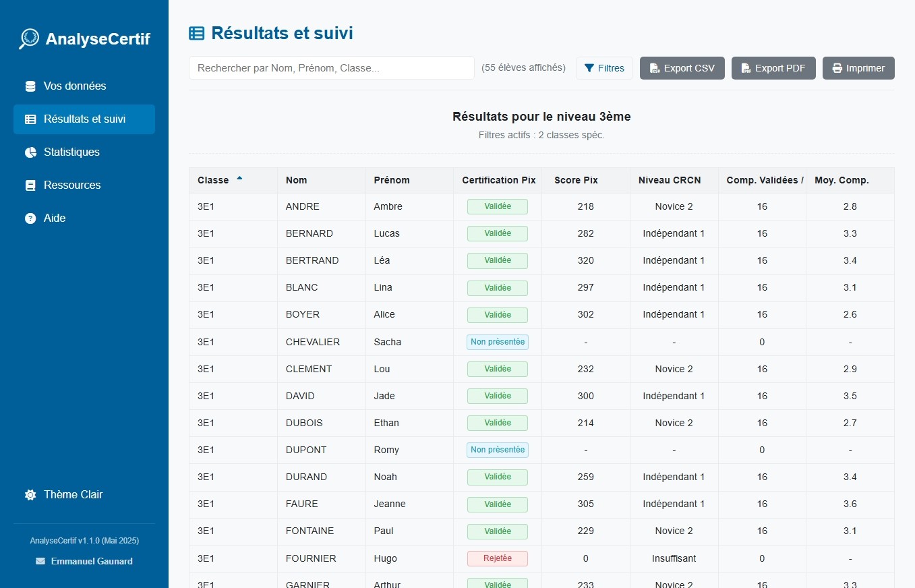The image size is (915, 588).
Task: Click the pie chart icon beside Statistiques
Action: click(x=30, y=152)
